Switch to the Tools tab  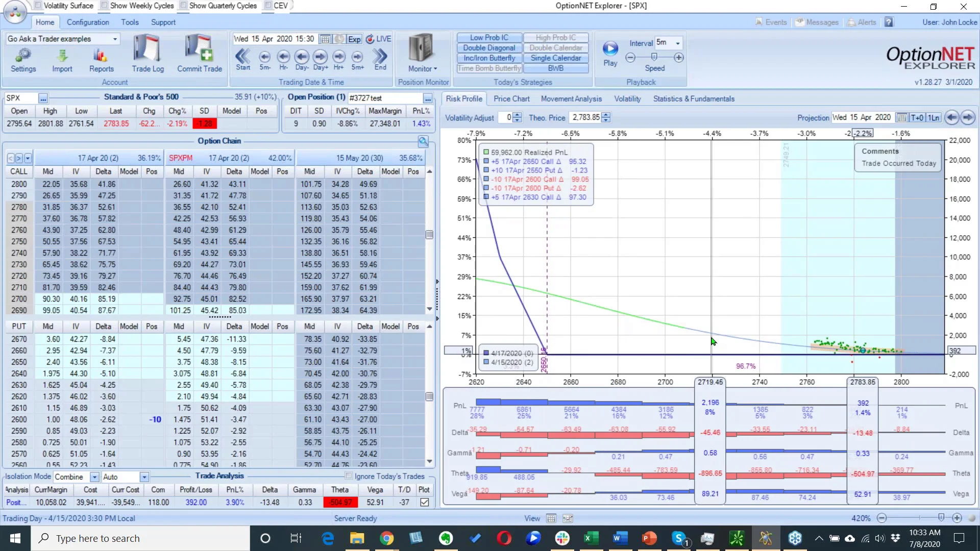click(x=130, y=22)
